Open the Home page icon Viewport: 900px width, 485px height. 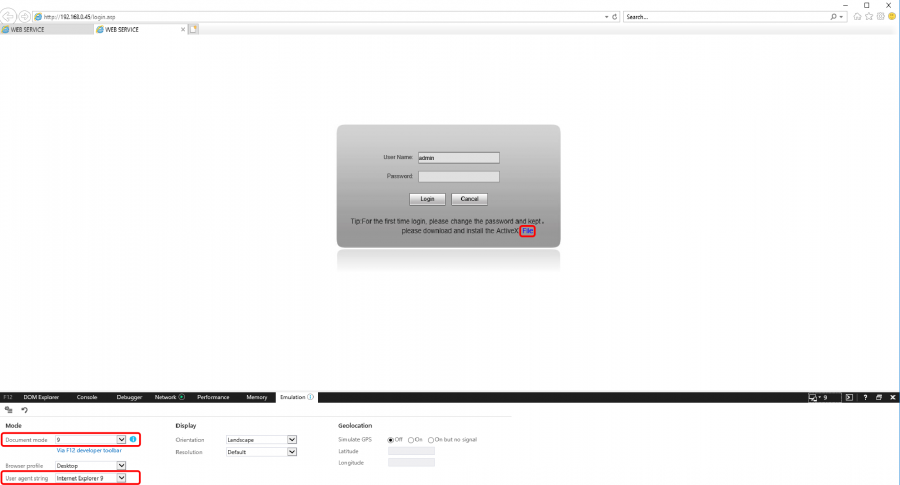coord(857,17)
